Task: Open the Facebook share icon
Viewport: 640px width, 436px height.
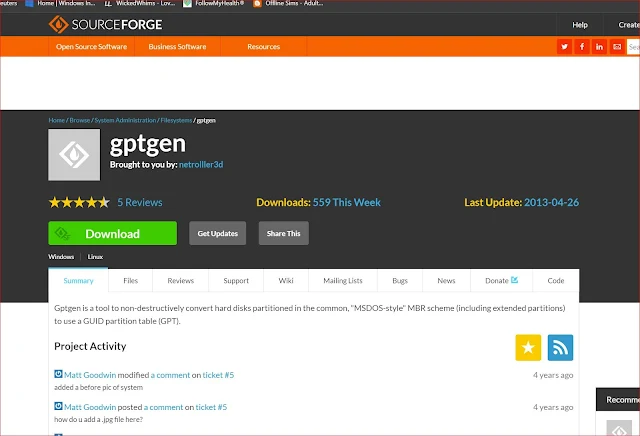Action: (x=582, y=47)
